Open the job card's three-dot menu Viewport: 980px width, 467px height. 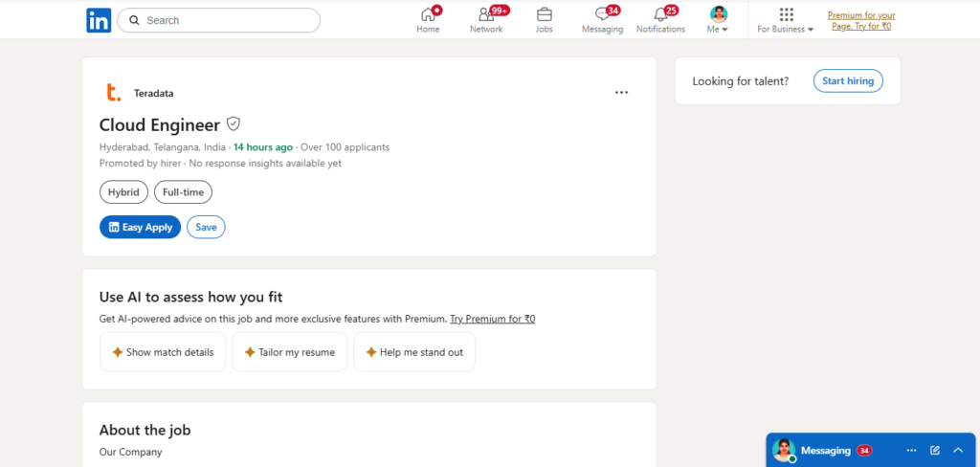621,93
